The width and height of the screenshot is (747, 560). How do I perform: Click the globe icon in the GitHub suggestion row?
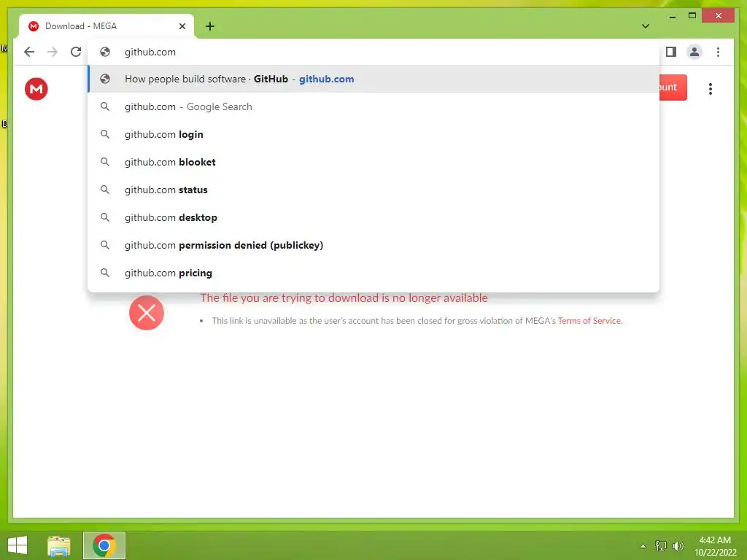click(x=105, y=79)
